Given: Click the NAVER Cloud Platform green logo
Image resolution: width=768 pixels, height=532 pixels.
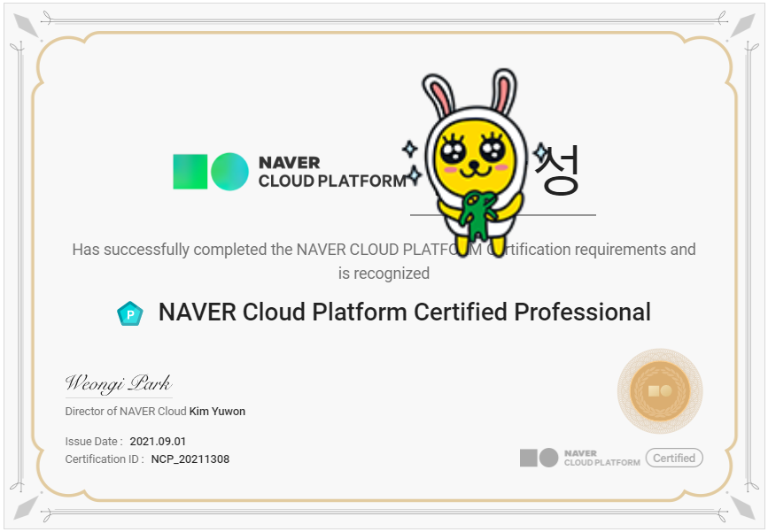Looking at the screenshot, I should [x=211, y=172].
